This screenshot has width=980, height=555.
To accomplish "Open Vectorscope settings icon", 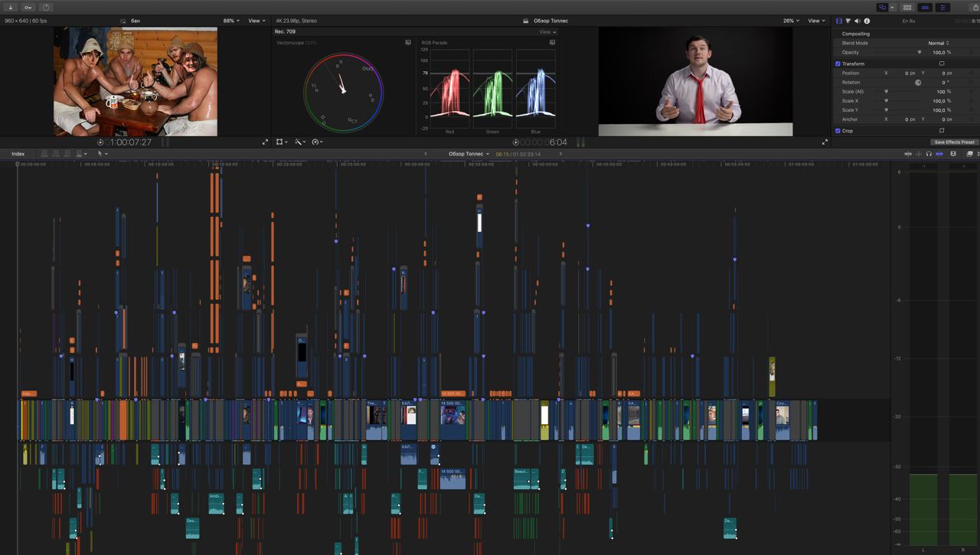I will 408,43.
